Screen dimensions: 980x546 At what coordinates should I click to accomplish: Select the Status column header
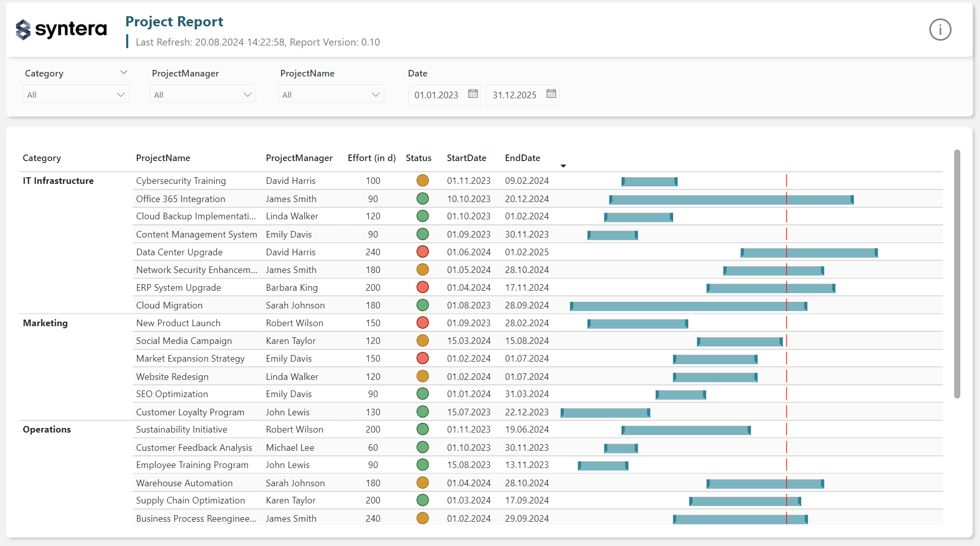pyautogui.click(x=418, y=158)
